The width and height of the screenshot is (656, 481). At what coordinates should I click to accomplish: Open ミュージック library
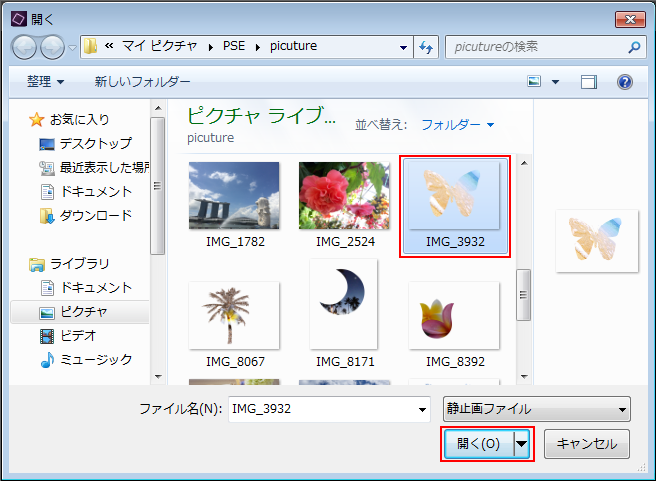tap(96, 359)
